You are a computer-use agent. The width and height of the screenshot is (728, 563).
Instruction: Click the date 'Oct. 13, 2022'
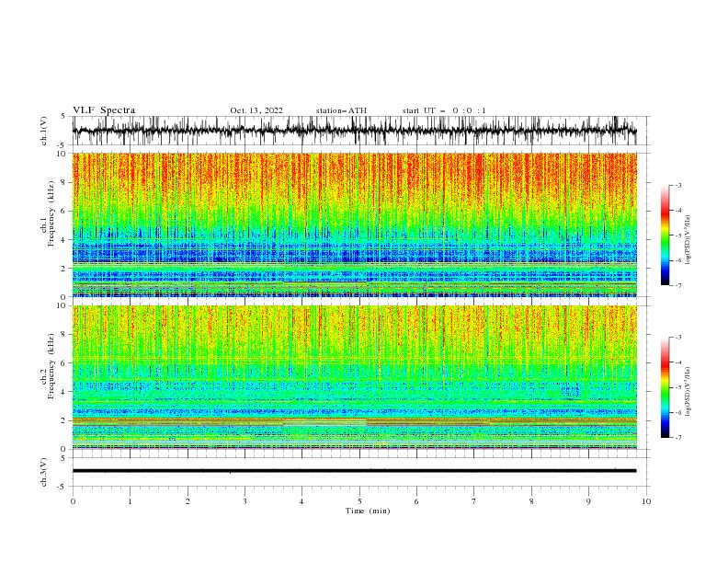click(256, 110)
